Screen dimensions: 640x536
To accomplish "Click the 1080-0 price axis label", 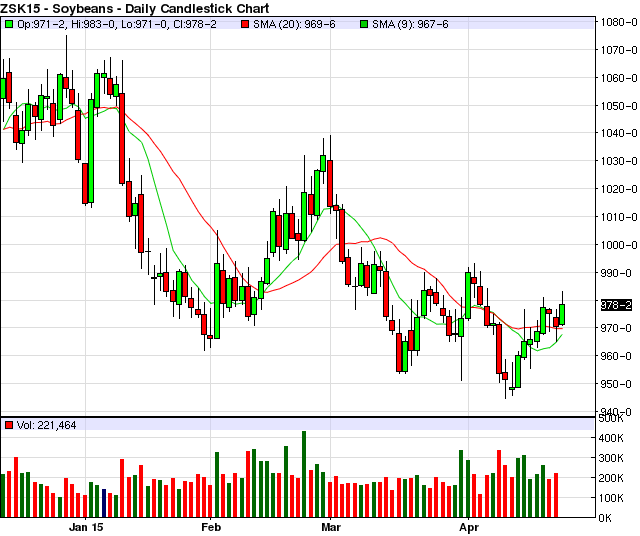I will (619, 22).
